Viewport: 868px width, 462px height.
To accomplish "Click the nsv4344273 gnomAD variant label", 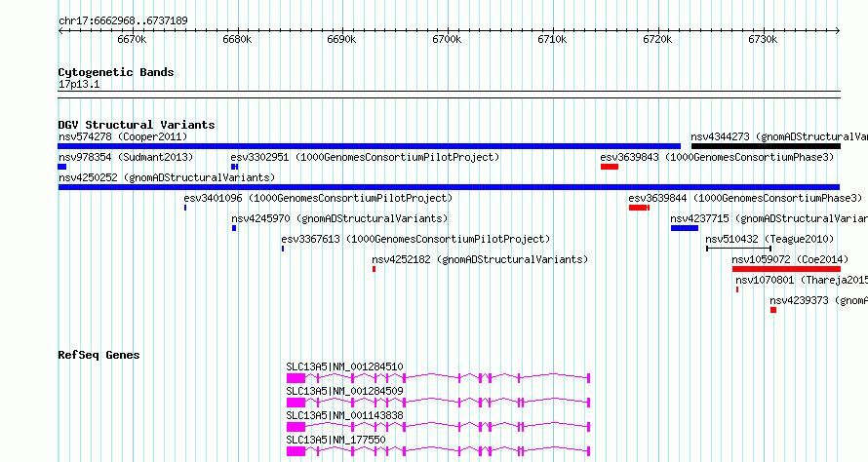I will (779, 136).
